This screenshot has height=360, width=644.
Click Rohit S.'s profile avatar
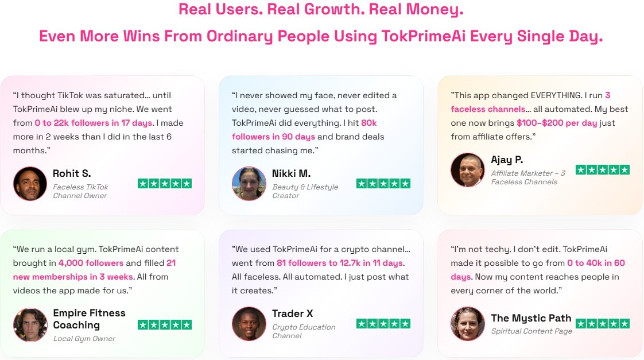pyautogui.click(x=30, y=184)
